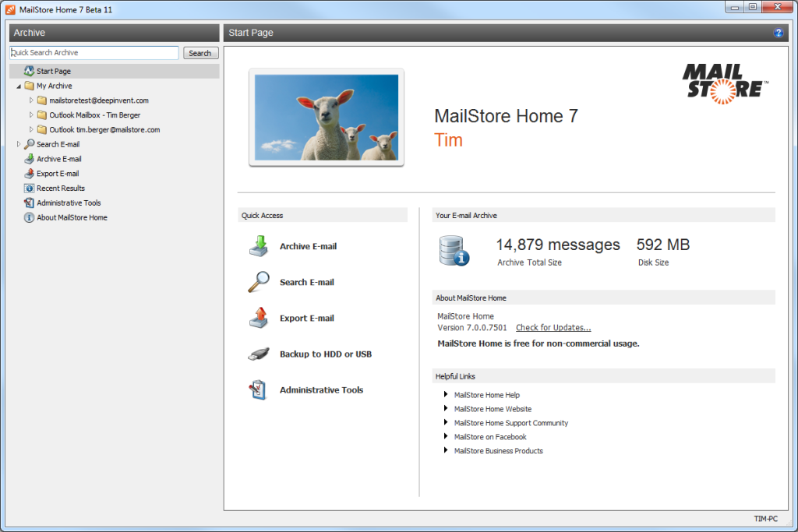Expand the mailstoretest@deepinvent.com folder

click(x=32, y=100)
